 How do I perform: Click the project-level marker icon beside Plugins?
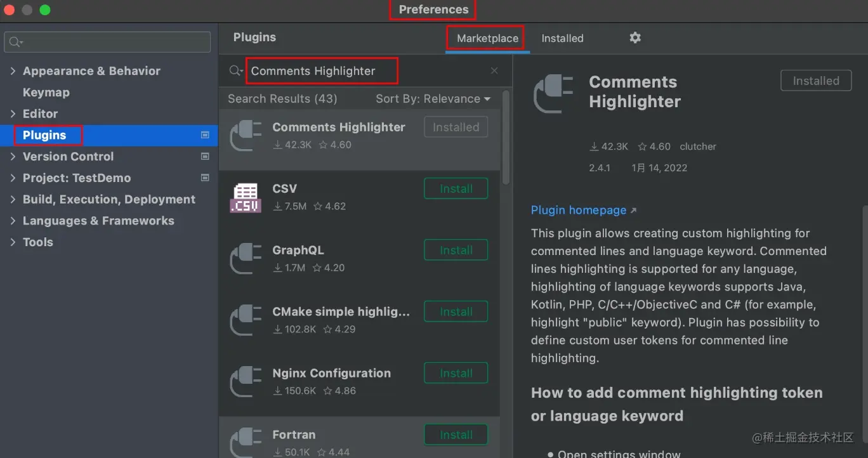205,135
